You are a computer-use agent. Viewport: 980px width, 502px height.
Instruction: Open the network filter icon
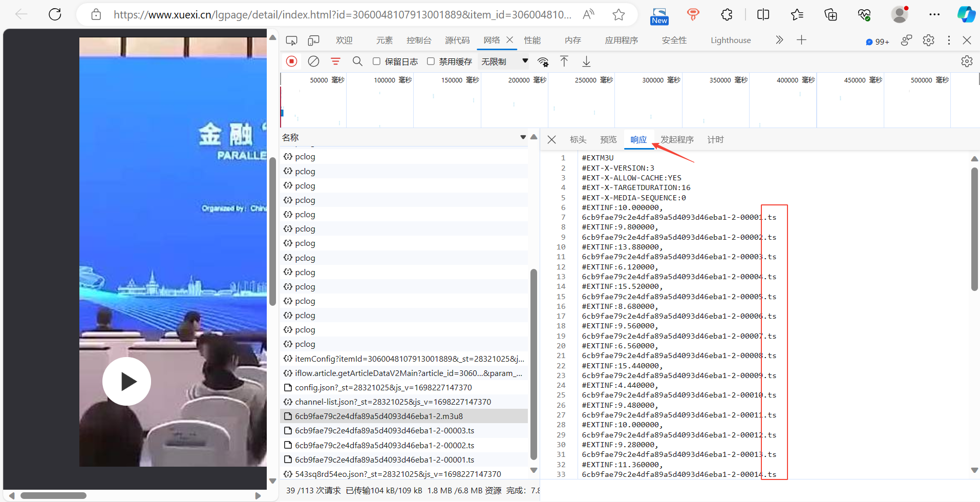335,61
